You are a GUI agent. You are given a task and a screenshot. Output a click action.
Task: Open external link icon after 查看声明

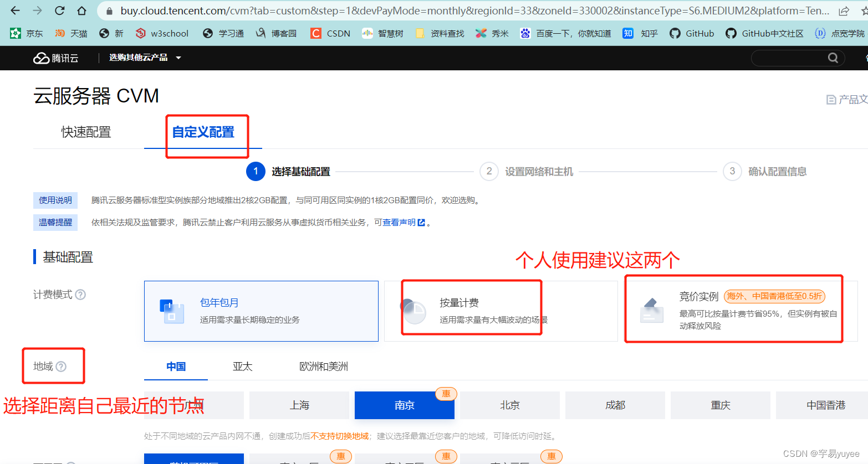pyautogui.click(x=421, y=223)
